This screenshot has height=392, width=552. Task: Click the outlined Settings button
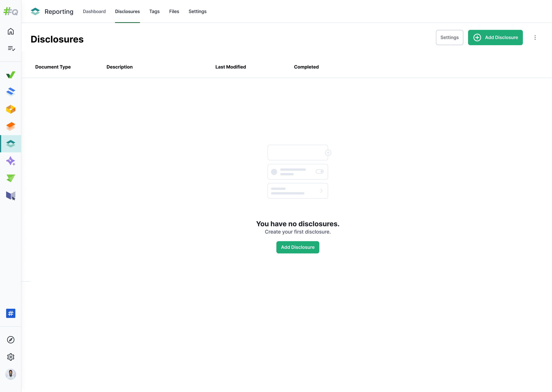pyautogui.click(x=449, y=37)
